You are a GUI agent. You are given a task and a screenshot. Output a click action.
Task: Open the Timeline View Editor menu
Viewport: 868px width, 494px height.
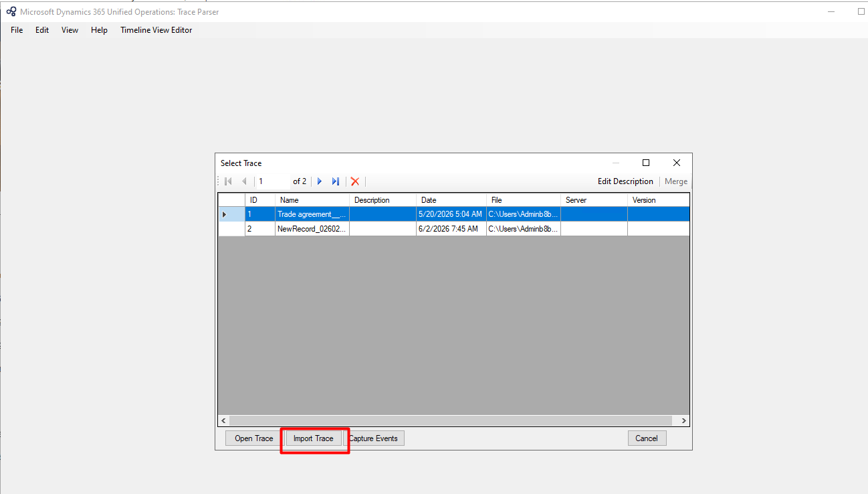click(x=156, y=30)
